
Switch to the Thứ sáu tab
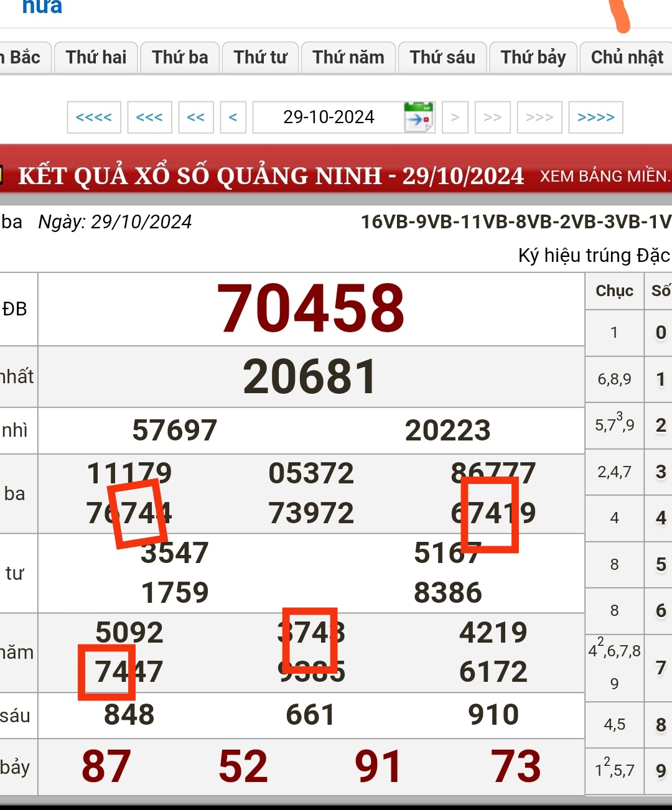pos(442,57)
